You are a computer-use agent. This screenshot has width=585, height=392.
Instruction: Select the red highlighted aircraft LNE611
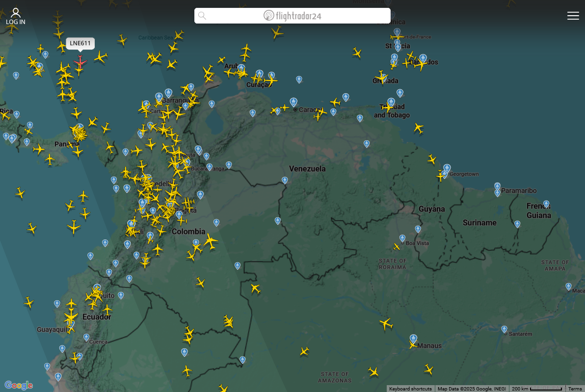(80, 62)
